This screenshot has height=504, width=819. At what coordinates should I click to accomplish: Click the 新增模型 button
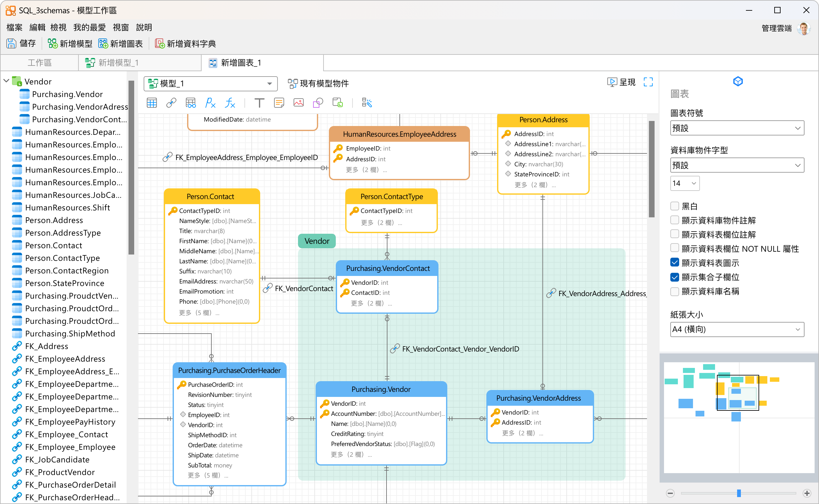click(x=70, y=43)
